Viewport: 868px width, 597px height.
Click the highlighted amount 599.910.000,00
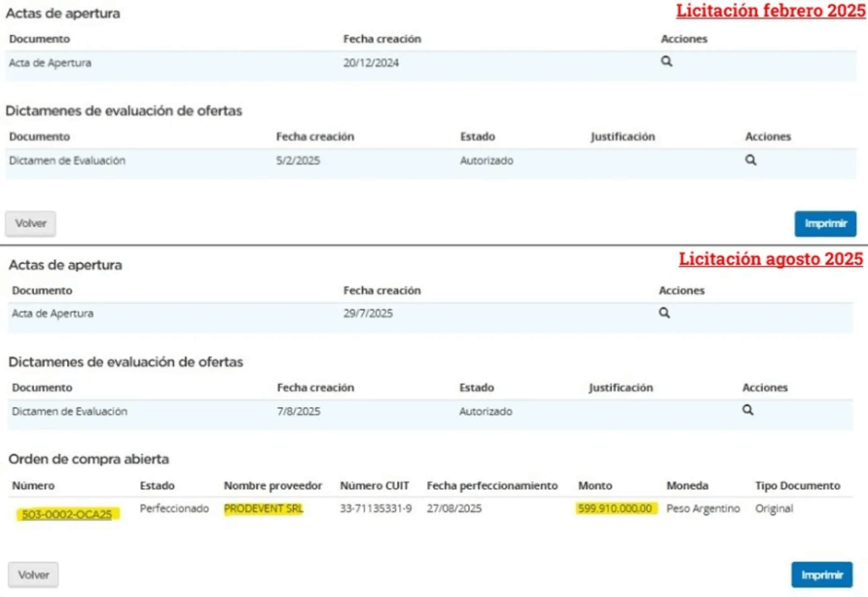tap(616, 509)
